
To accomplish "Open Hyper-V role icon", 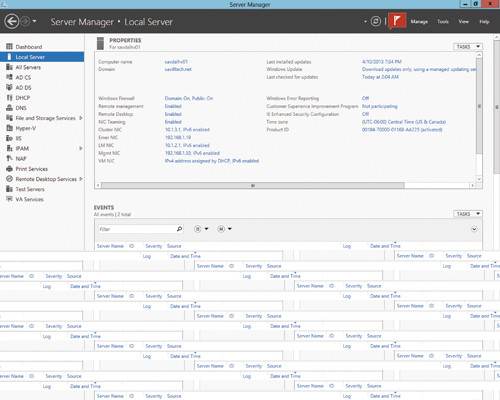I will pos(9,128).
